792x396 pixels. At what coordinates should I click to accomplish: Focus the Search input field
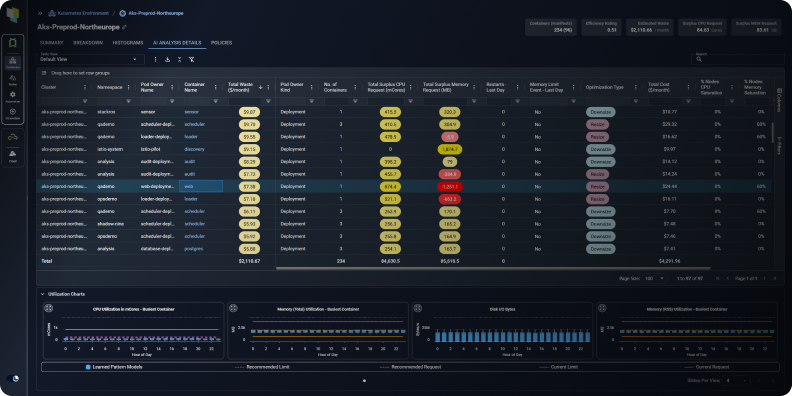point(737,59)
